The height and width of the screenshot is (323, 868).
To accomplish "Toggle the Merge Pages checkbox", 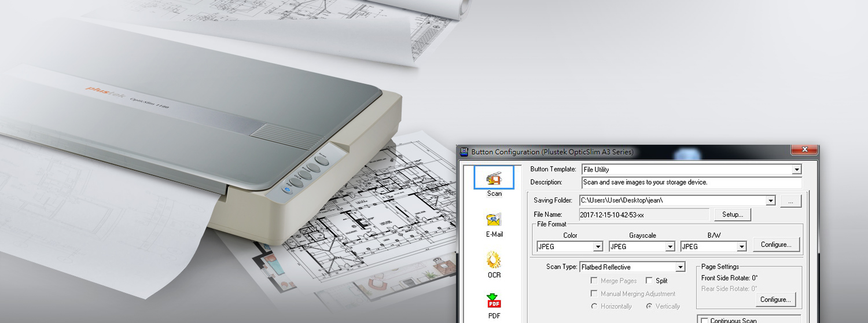I will 594,281.
